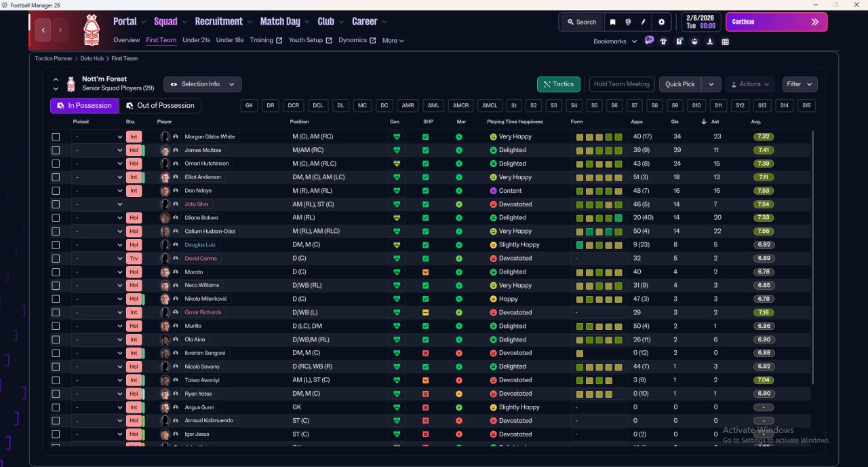
Task: Tick the checkbox for James McAtee
Action: pyautogui.click(x=56, y=150)
